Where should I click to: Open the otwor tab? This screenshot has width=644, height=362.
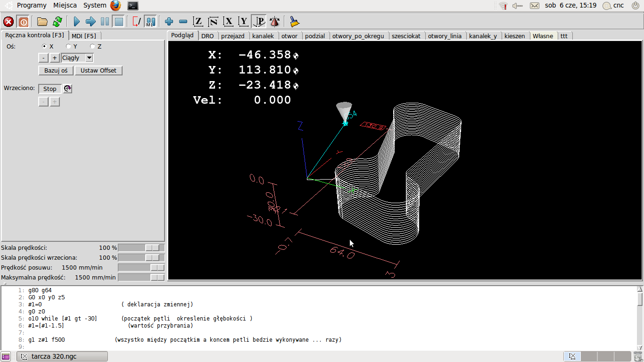[x=289, y=36]
